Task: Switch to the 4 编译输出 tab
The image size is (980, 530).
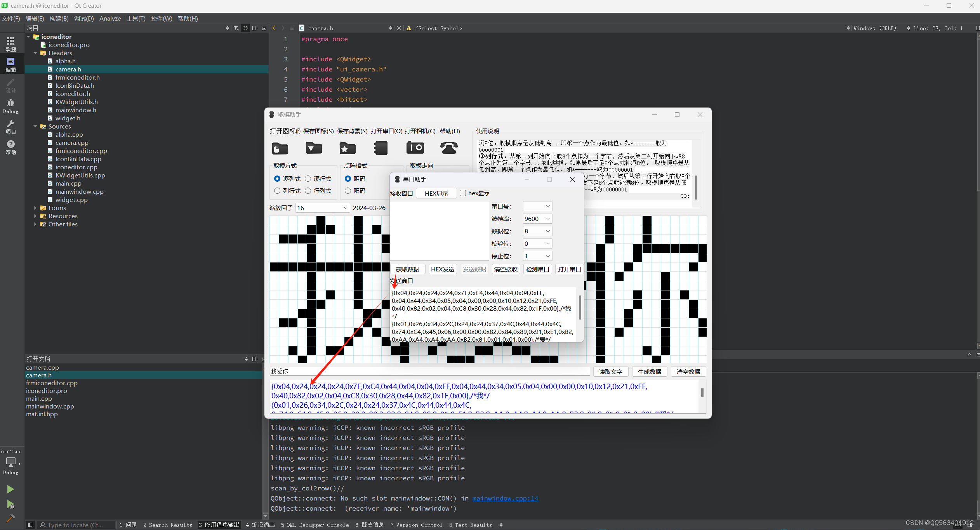Action: pyautogui.click(x=260, y=525)
